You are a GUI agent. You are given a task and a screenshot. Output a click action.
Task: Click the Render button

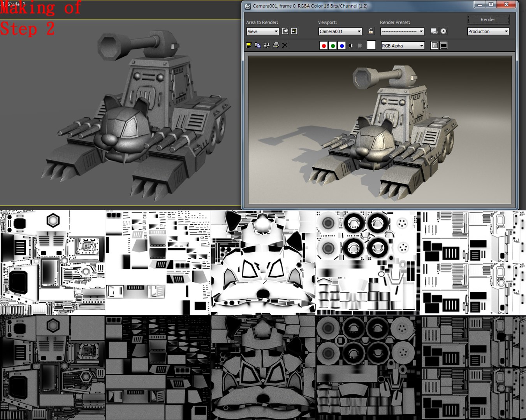click(x=488, y=19)
